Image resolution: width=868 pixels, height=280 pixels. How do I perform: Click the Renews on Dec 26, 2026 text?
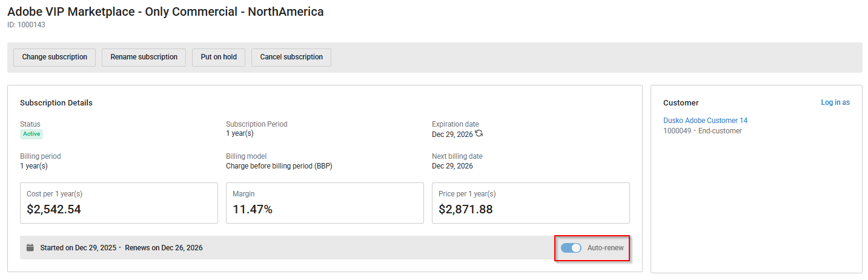pos(164,248)
